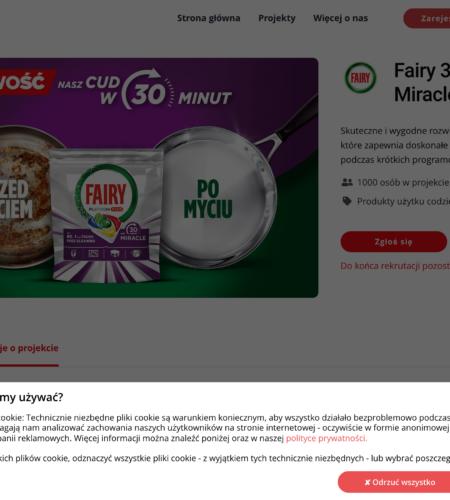Go to Projekty in the navigation

point(277,18)
